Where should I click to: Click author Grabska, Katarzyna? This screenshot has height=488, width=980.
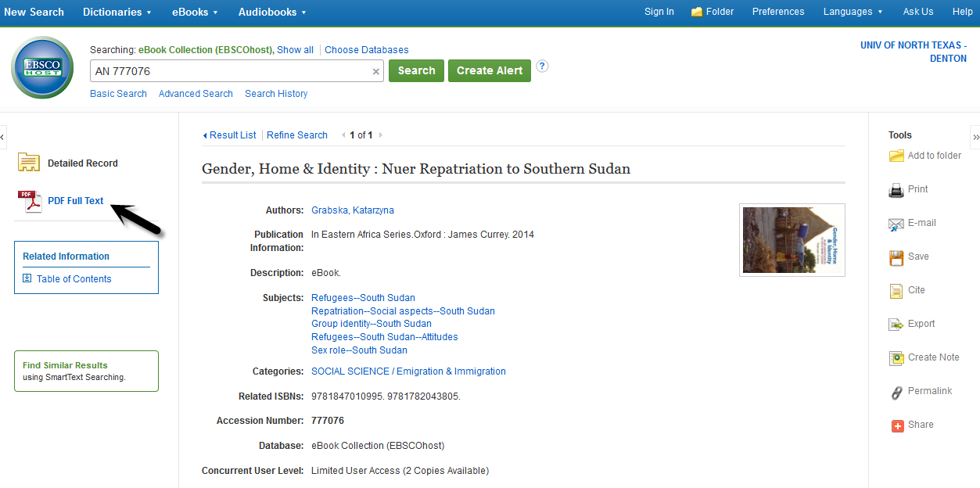(x=353, y=210)
